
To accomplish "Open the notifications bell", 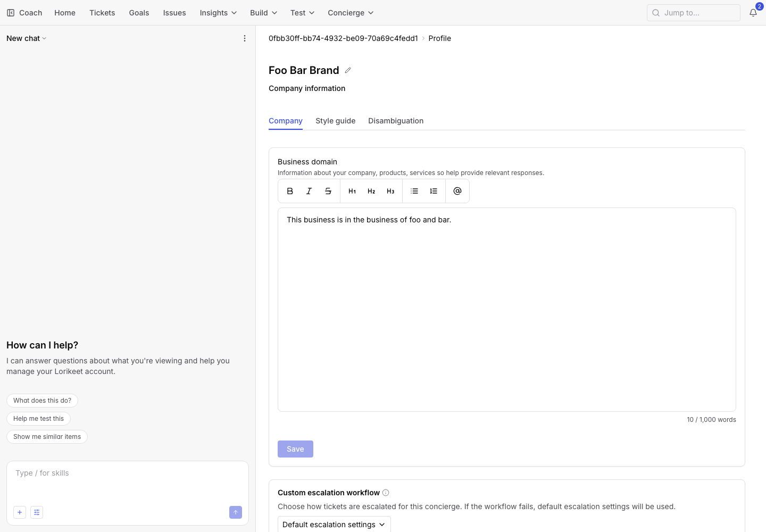I will [753, 13].
